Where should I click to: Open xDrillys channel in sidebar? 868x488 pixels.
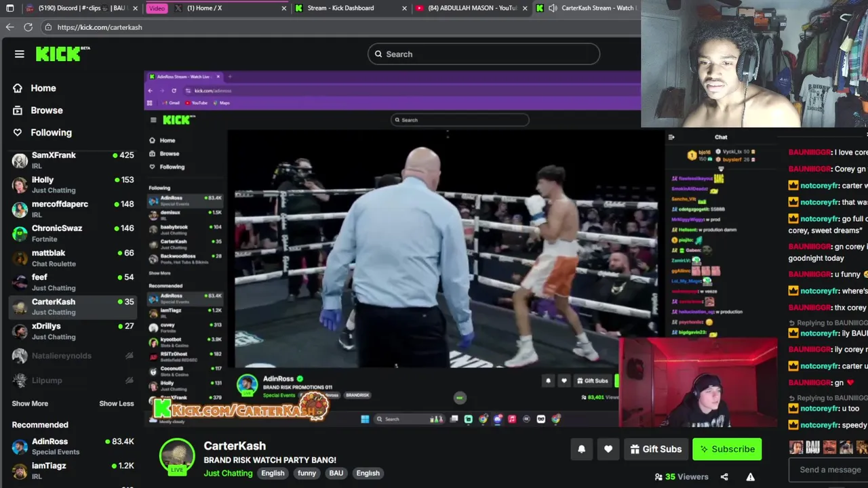tap(73, 331)
